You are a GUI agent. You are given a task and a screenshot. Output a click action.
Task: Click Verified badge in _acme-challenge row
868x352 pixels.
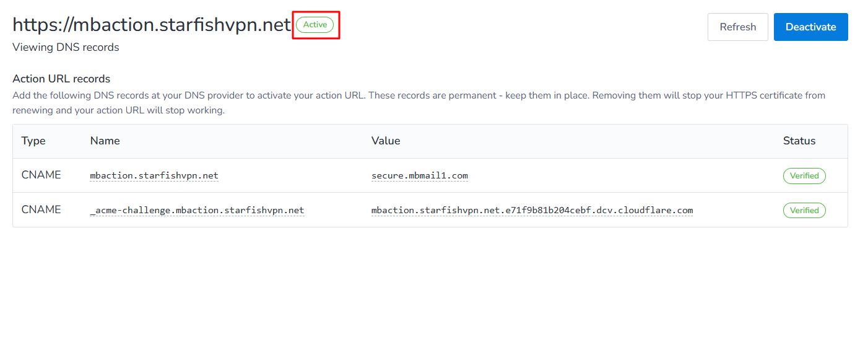[x=804, y=210]
